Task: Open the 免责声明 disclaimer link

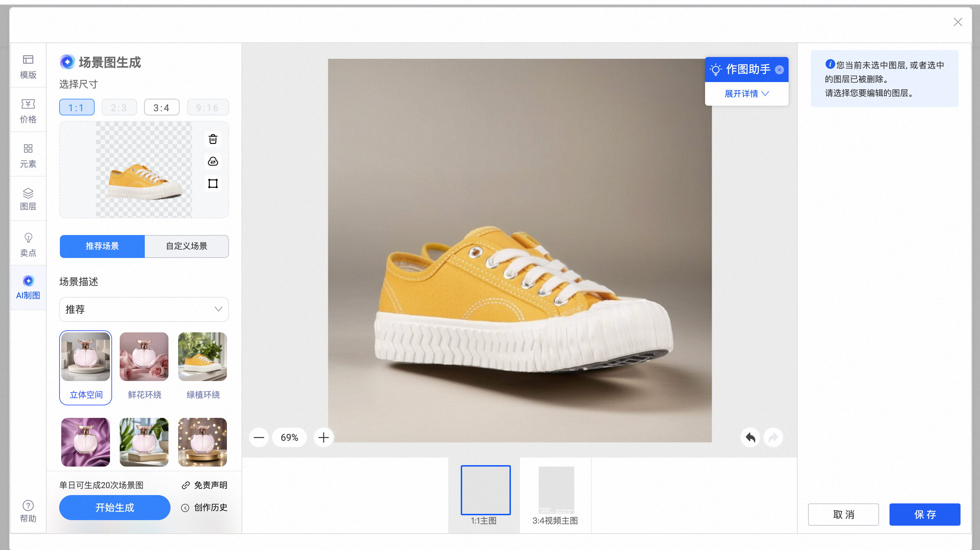Action: 205,485
